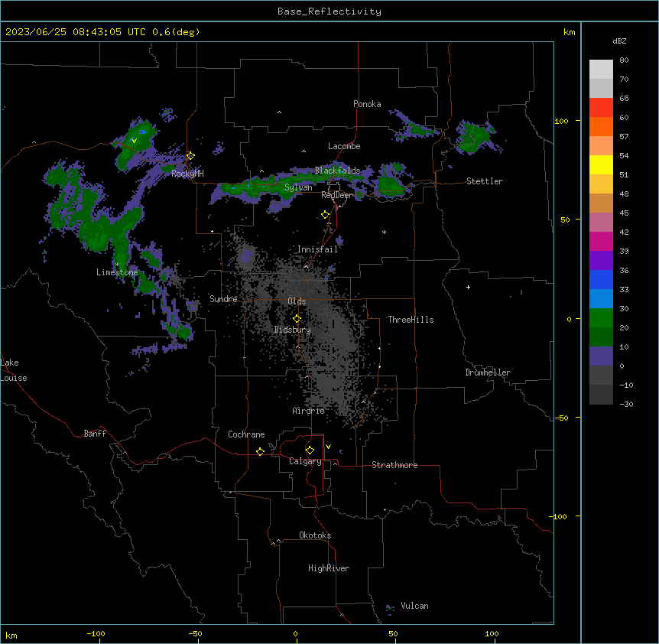
Task: Click the Base_Reflectivity title text
Action: [x=329, y=11]
